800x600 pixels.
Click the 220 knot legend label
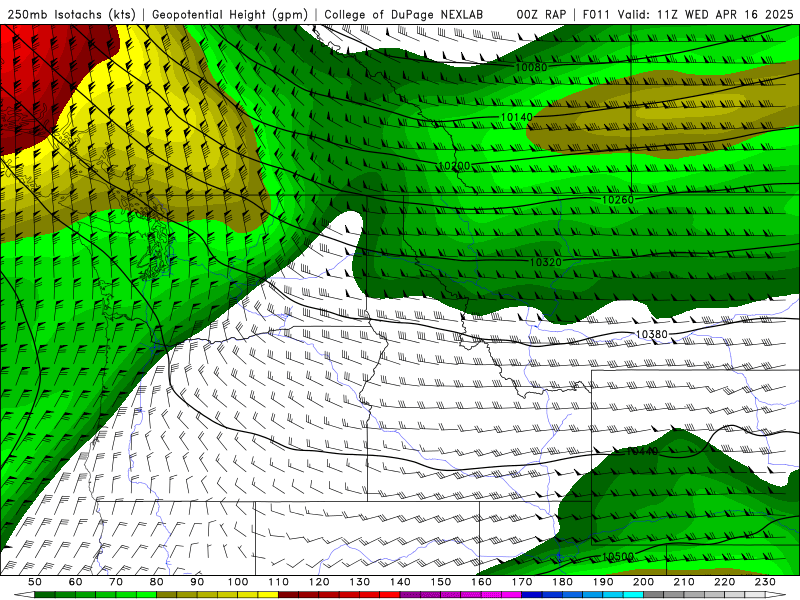(725, 582)
